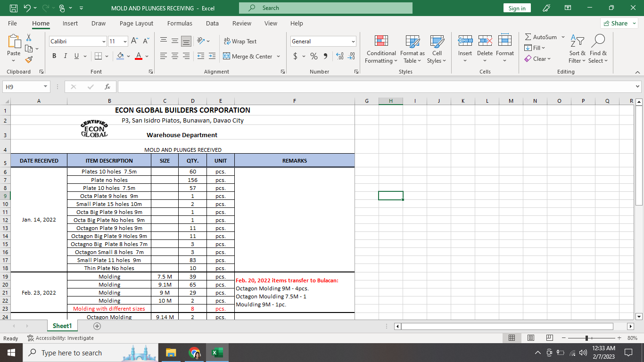Open Conditional Formatting options
The height and width of the screenshot is (362, 644).
coord(381,49)
